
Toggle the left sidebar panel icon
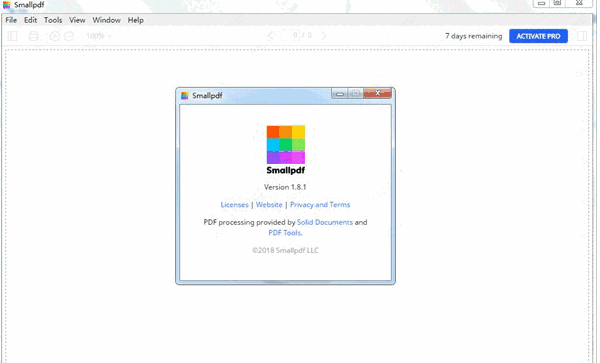(13, 36)
